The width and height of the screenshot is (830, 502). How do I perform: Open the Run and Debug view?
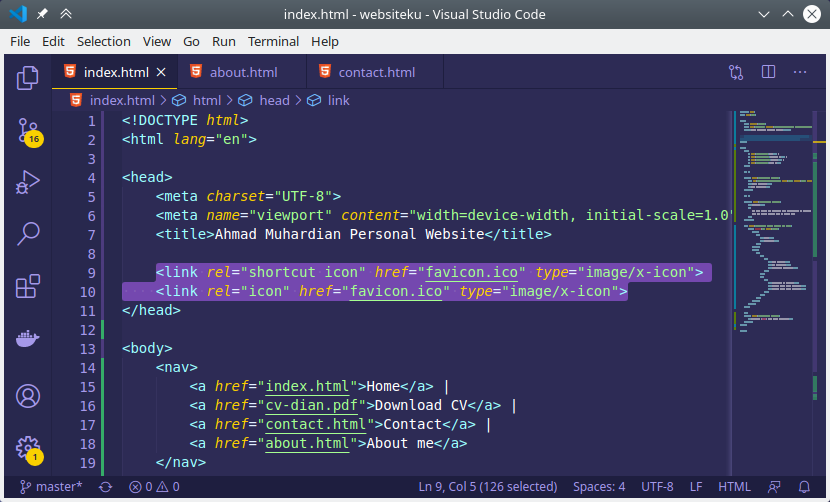click(x=28, y=182)
